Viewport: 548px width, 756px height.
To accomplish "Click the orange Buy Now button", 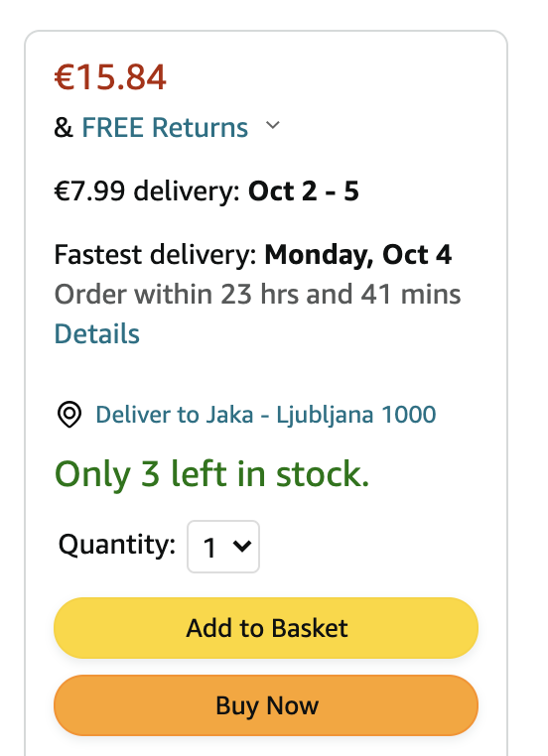I will point(266,705).
